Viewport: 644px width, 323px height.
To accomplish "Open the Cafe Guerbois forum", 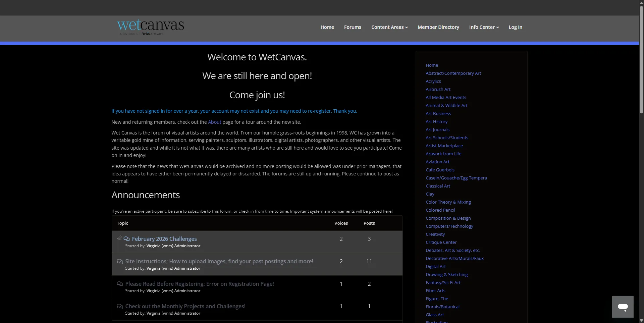I will [440, 170].
